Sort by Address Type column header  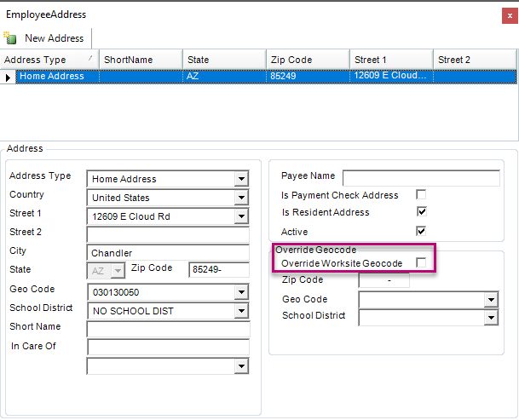tap(49, 60)
